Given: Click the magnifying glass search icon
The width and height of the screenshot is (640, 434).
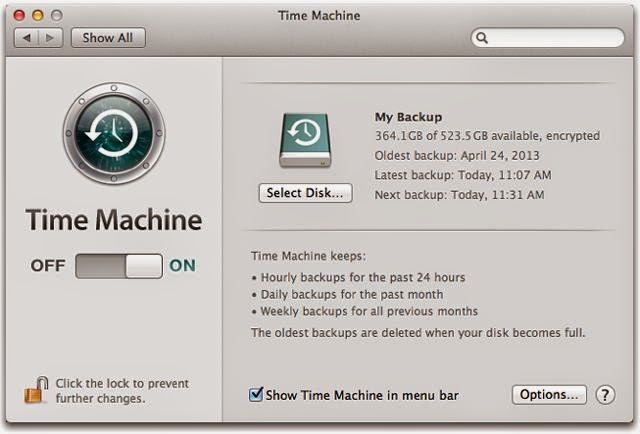Looking at the screenshot, I should tap(482, 38).
